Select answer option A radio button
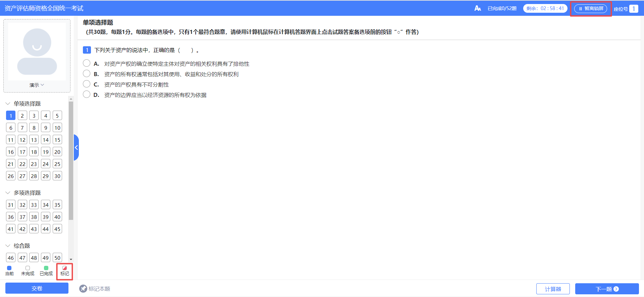 point(87,63)
